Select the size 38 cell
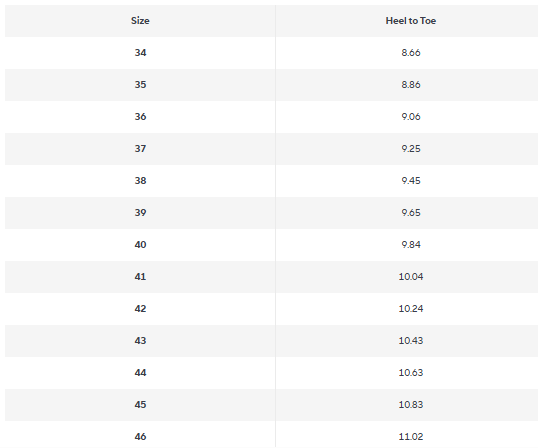This screenshot has height=448, width=538. [x=140, y=181]
